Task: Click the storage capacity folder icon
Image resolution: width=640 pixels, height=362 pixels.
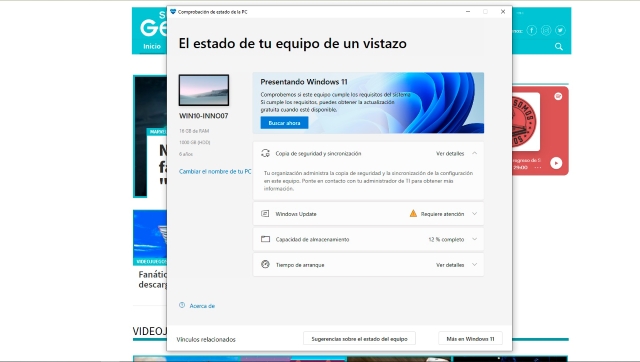Action: point(265,239)
